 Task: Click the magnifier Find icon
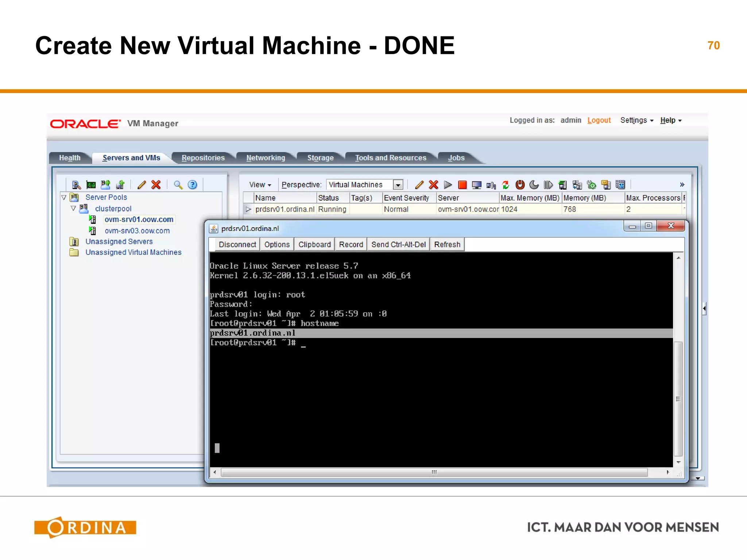click(178, 185)
